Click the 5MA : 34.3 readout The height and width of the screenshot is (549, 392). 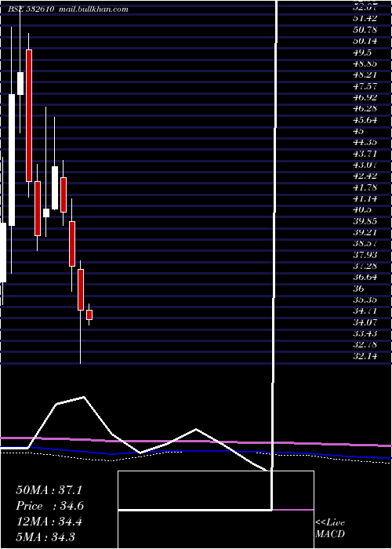pos(45,536)
